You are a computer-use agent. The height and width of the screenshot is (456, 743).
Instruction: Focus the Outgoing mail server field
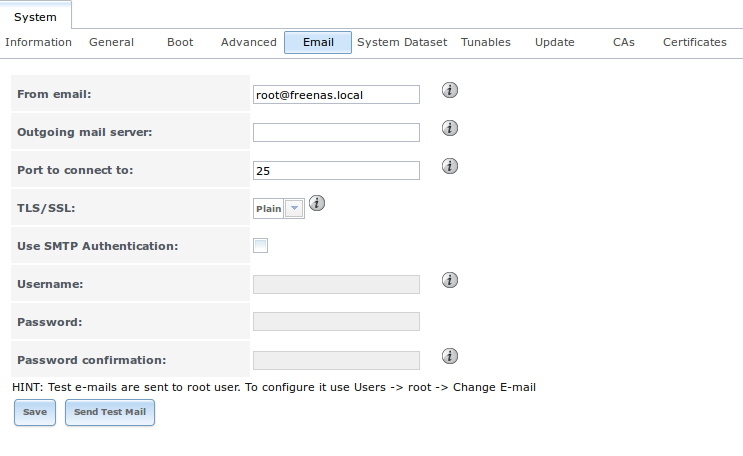coord(336,133)
